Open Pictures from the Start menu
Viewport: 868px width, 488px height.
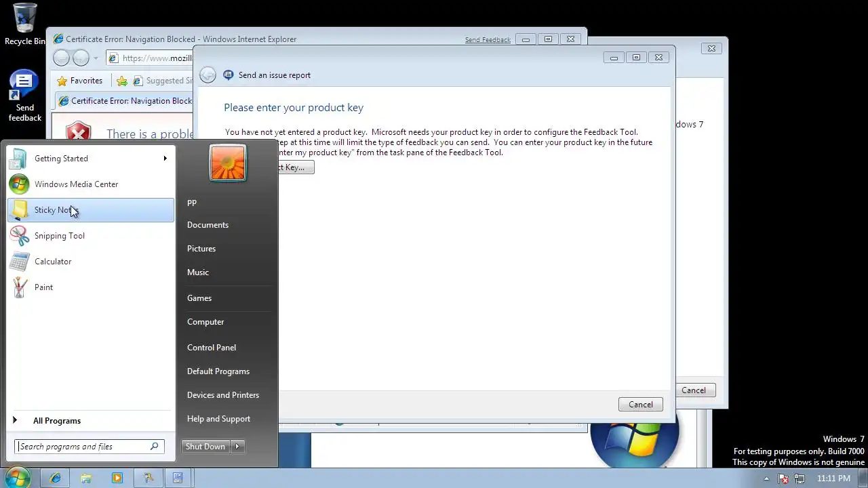[201, 249]
